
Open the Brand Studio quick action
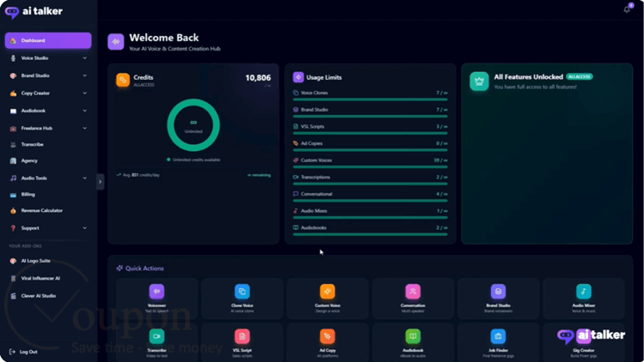coord(498,299)
